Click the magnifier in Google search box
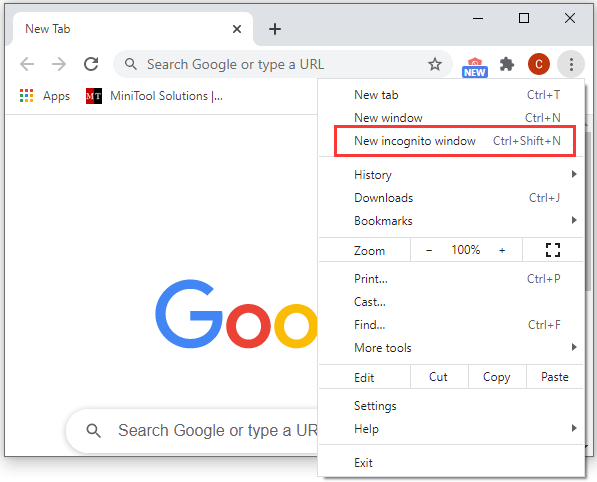 click(x=93, y=431)
